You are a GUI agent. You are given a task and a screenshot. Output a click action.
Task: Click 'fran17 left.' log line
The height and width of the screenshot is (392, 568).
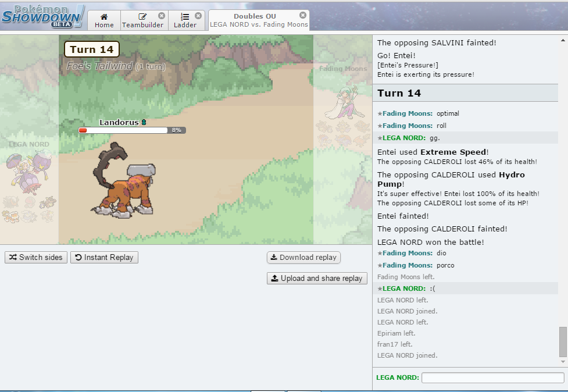395,344
